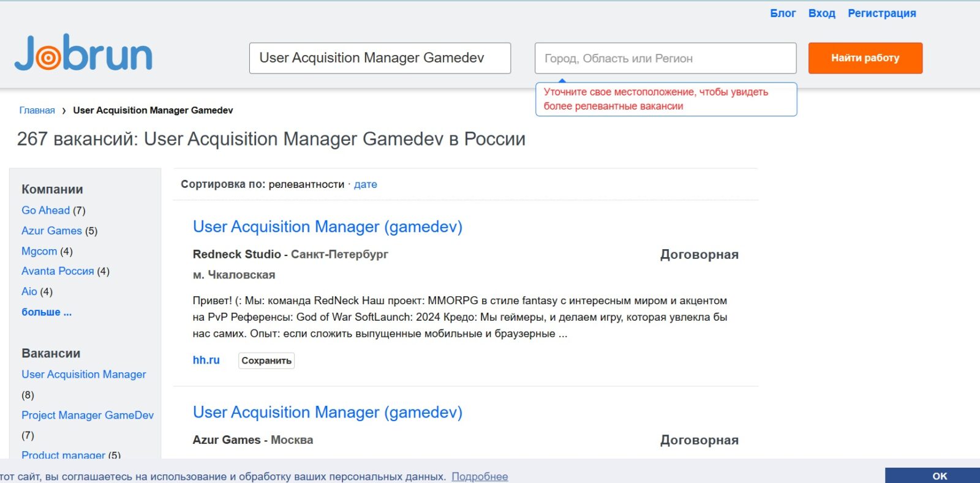The image size is (980, 483).
Task: Click Договорная salary of Redneck Studio vacancy
Action: pos(699,255)
